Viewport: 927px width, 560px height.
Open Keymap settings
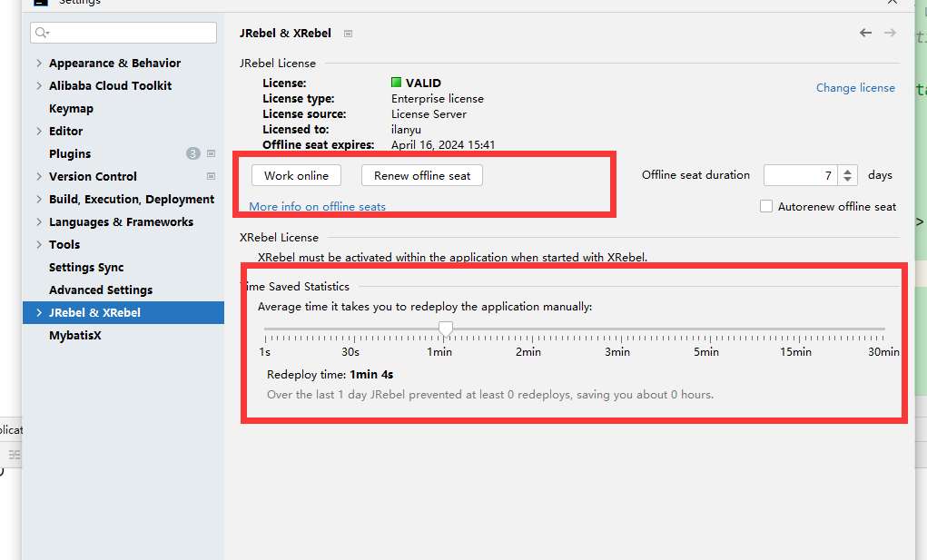(71, 109)
